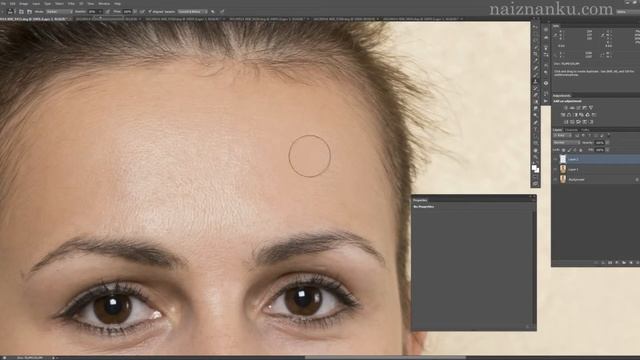Select the Zoom tool in toolbar
This screenshot has width=640, height=360.
pos(536,157)
